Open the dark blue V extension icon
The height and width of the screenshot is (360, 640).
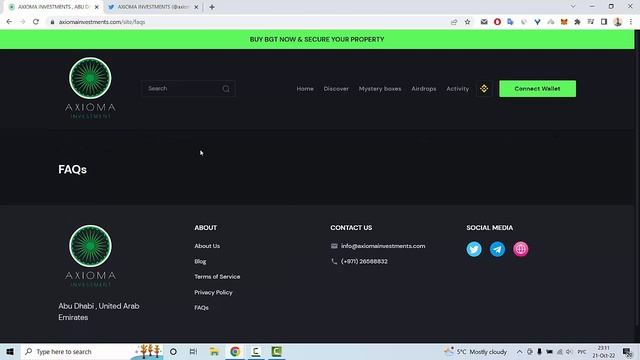[537, 22]
